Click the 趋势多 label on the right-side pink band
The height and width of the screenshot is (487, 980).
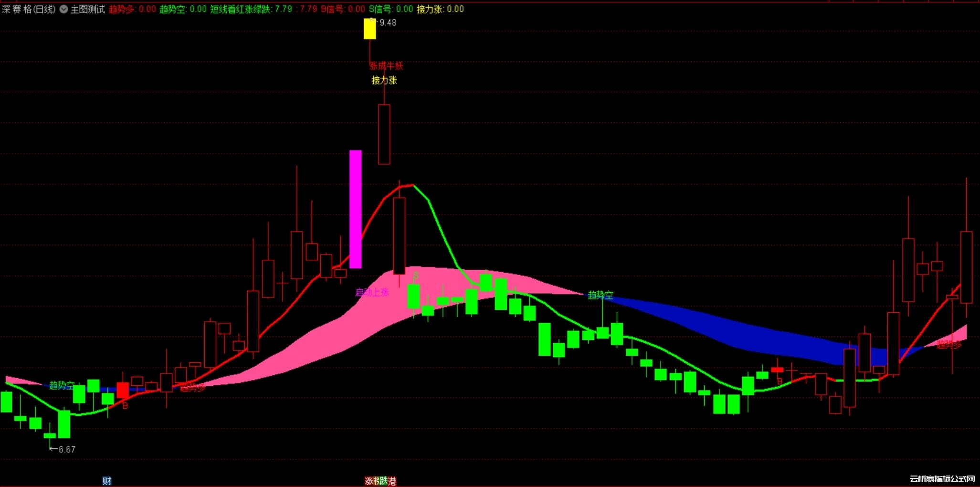pos(949,344)
